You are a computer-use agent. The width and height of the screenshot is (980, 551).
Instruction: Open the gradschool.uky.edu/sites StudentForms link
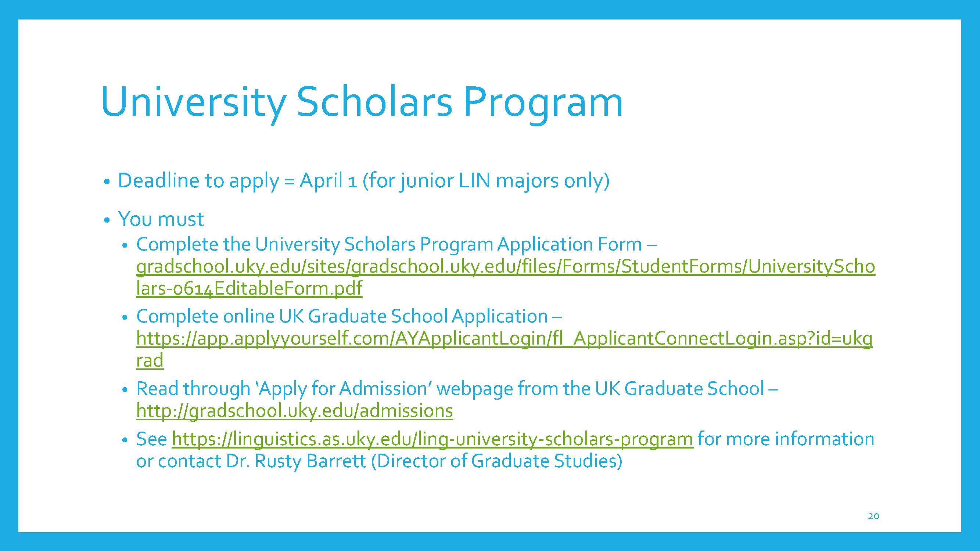(506, 267)
